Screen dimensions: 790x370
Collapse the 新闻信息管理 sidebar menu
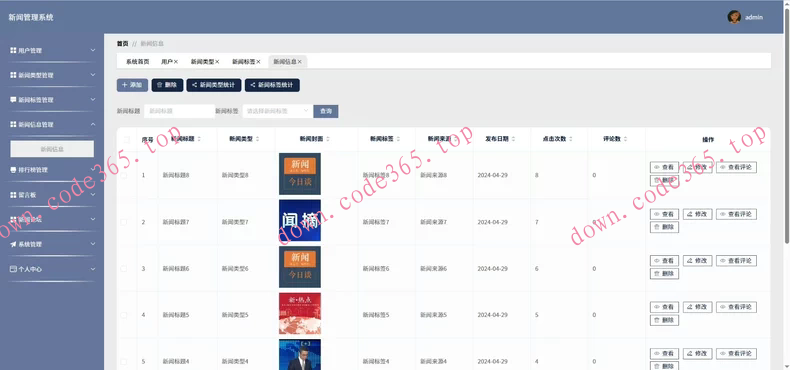pos(52,125)
